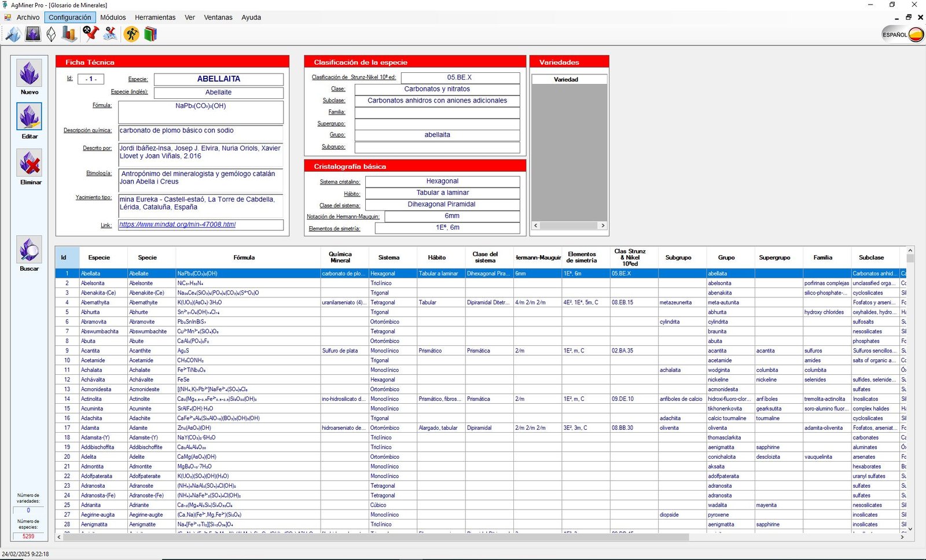This screenshot has height=560, width=926.
Task: Click the table's right scroll arrow
Action: pos(902,537)
